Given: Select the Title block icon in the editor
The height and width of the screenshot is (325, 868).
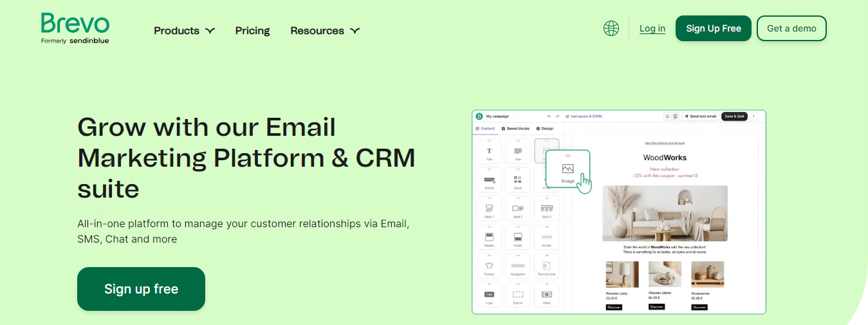Looking at the screenshot, I should point(489,151).
